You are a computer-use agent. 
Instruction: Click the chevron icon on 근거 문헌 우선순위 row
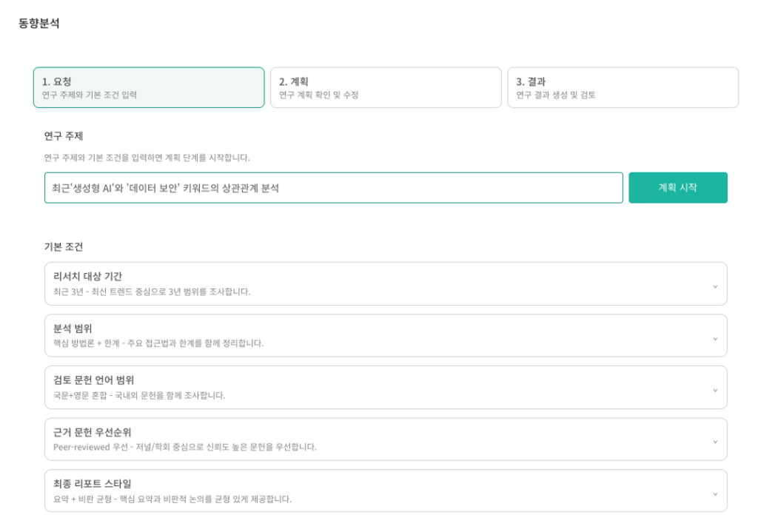coord(714,442)
